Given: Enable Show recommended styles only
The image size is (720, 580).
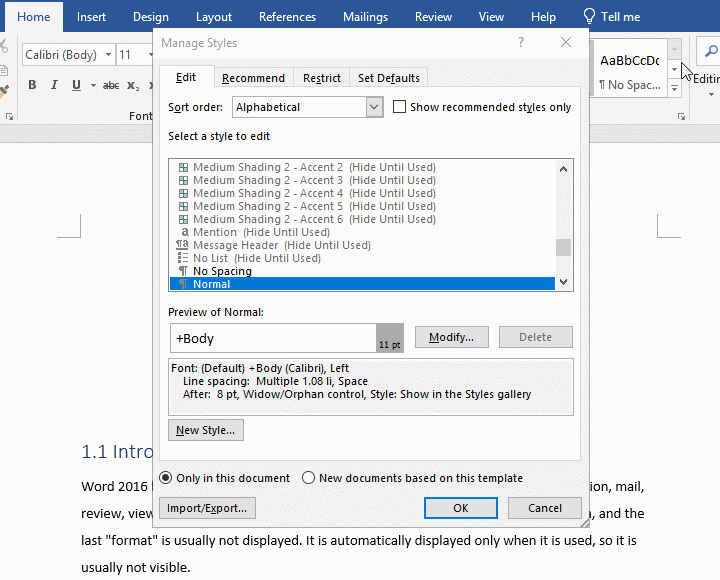Looking at the screenshot, I should point(400,107).
